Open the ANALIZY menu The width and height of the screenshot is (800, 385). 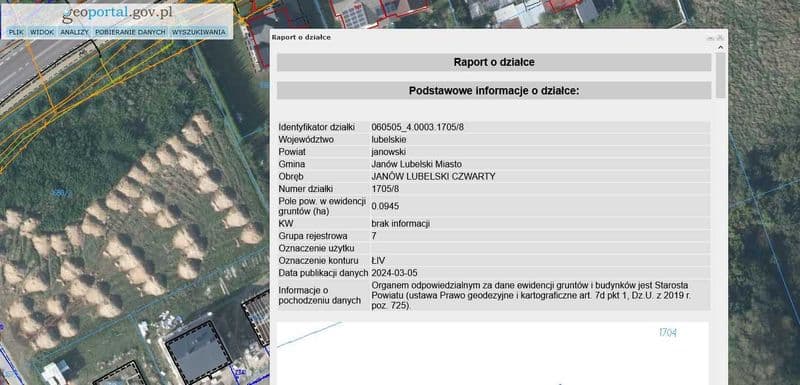(x=74, y=32)
